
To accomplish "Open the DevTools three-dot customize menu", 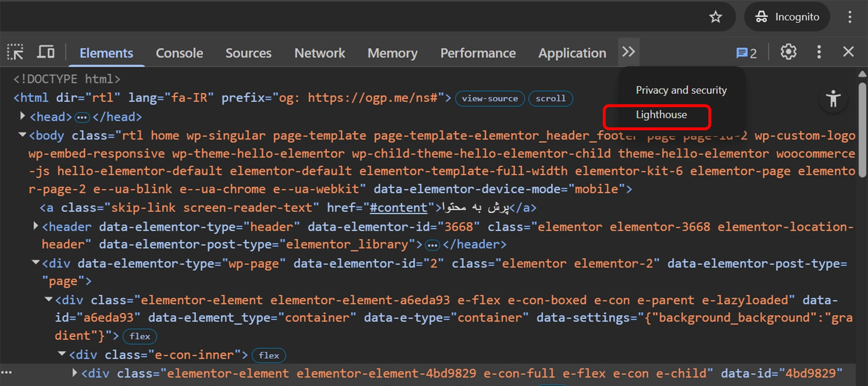I will click(x=819, y=52).
